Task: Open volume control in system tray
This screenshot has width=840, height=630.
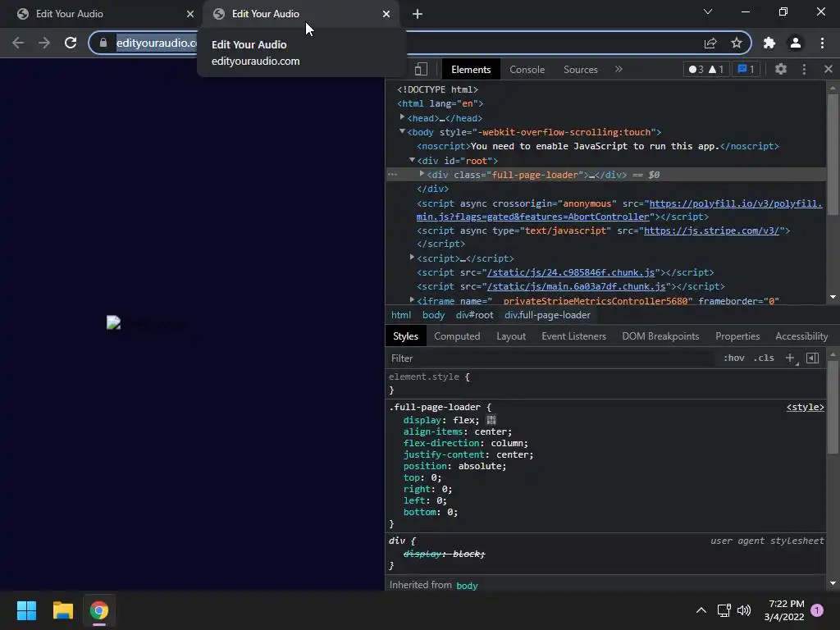Action: (744, 610)
